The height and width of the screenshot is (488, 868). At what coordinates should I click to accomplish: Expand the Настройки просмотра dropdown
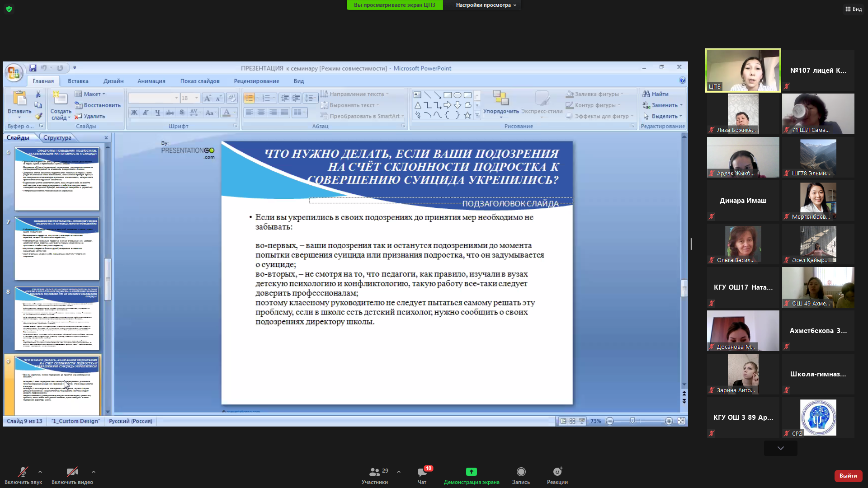[x=486, y=5]
